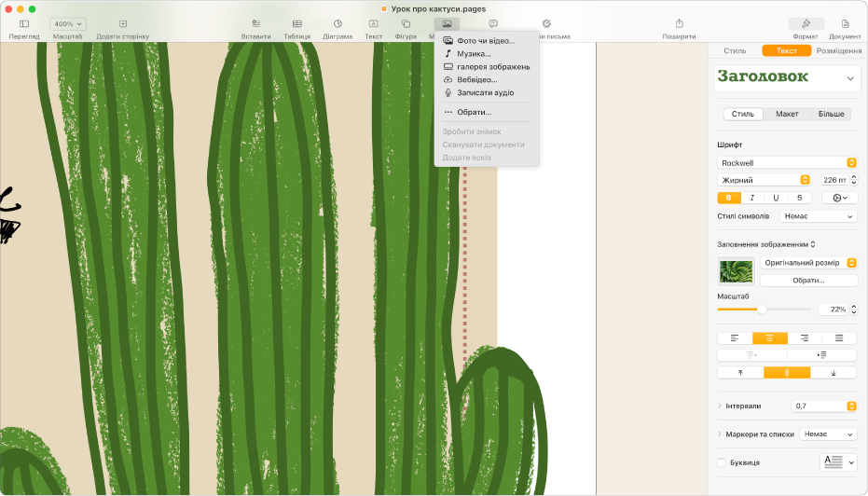Image resolution: width=868 pixels, height=496 pixels.
Task: Click the Table (Таблиця) toolbar icon
Action: [x=297, y=24]
